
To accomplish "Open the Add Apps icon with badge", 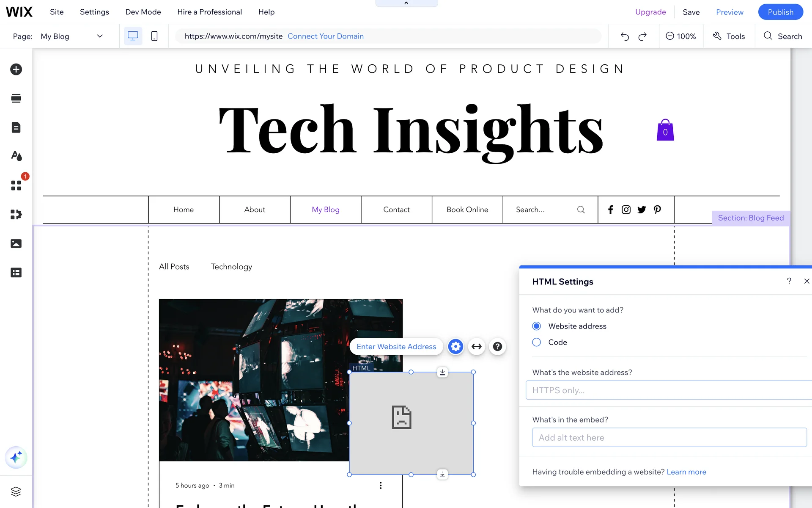I will [x=16, y=185].
